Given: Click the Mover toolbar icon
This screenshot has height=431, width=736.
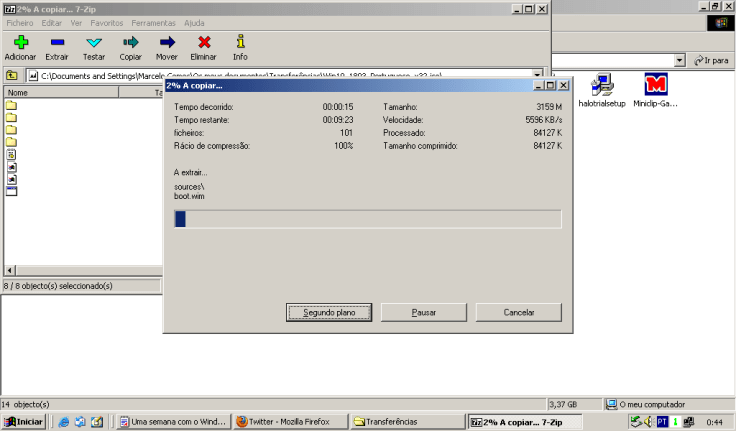Looking at the screenshot, I should 167,42.
